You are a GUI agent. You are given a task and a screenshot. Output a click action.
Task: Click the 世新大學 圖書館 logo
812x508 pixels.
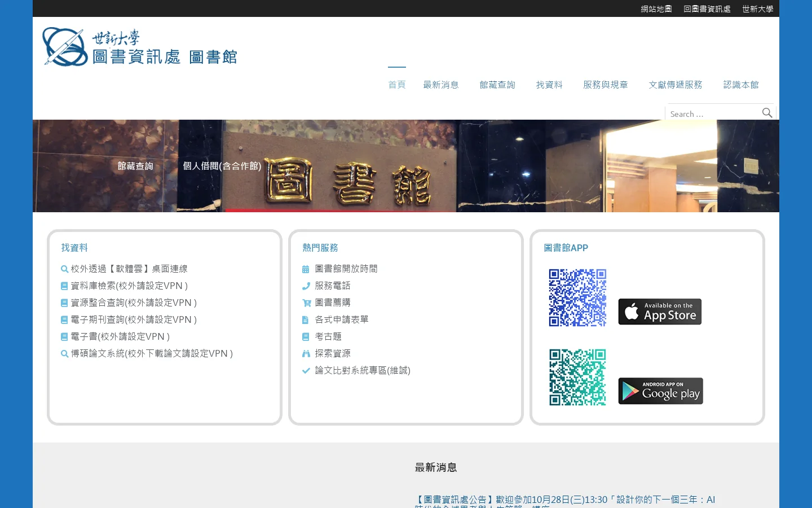point(140,47)
